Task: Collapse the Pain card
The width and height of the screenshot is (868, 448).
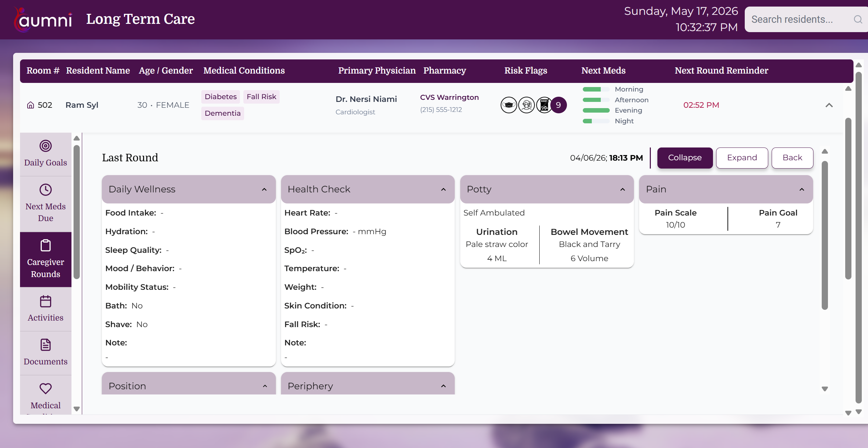Action: (802, 189)
